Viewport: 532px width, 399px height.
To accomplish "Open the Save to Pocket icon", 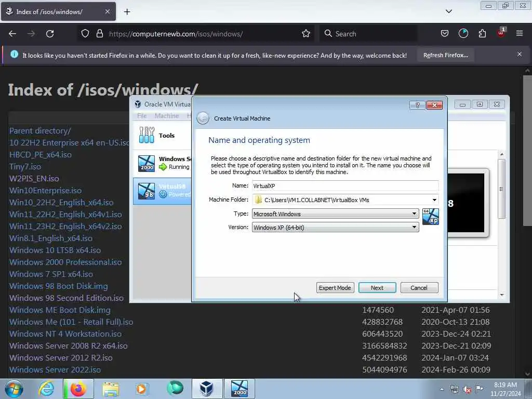I will 445,34.
